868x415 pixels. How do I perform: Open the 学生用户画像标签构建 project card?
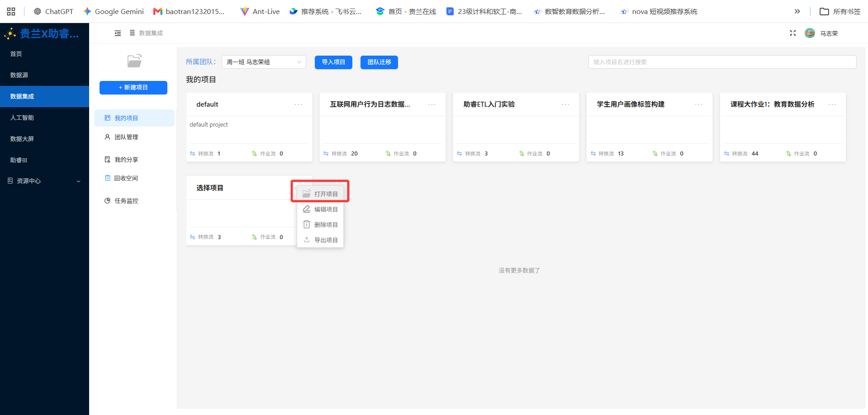tap(650, 127)
